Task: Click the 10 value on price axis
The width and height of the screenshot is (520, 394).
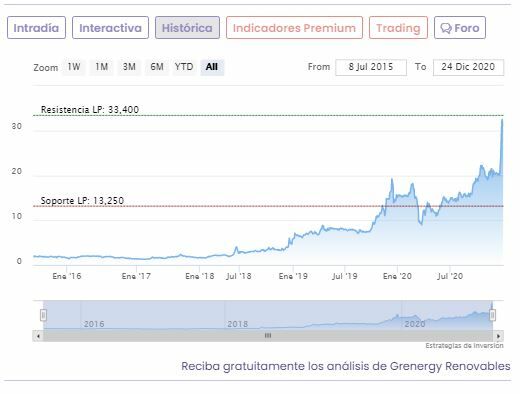Action: pyautogui.click(x=17, y=216)
